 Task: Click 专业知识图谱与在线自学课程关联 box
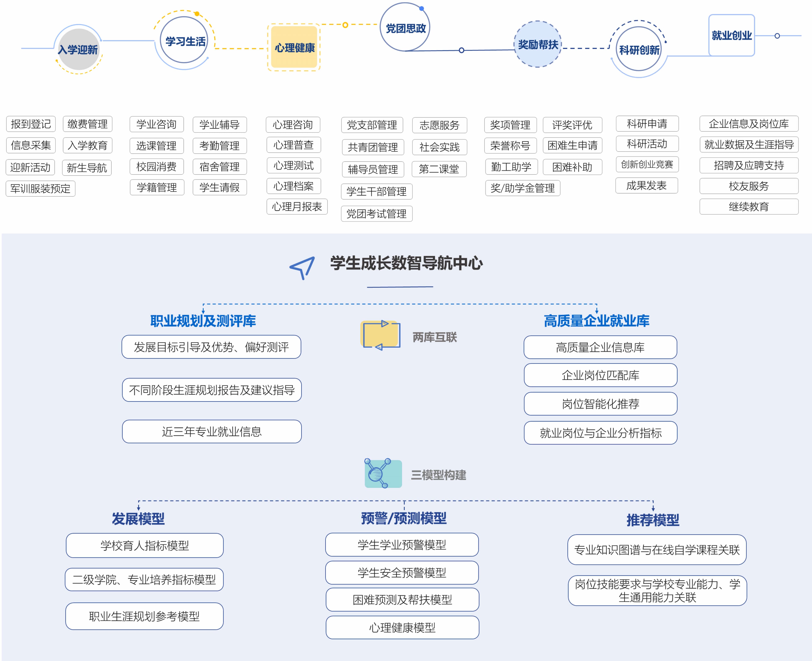click(657, 550)
